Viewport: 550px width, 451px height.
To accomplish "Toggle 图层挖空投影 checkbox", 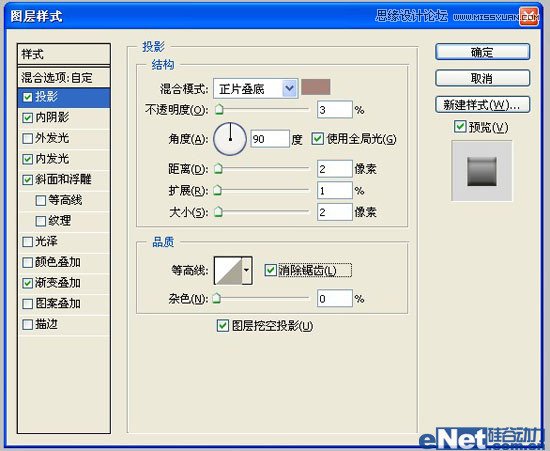I will [223, 326].
